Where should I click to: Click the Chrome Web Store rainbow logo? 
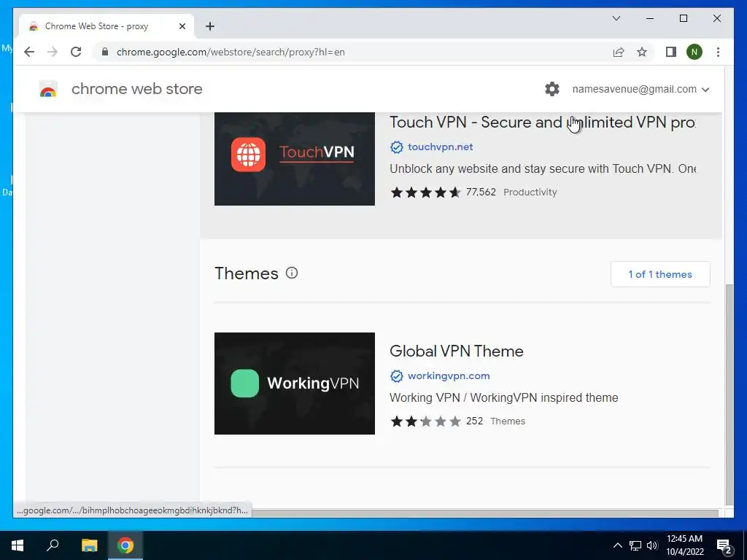[x=47, y=89]
